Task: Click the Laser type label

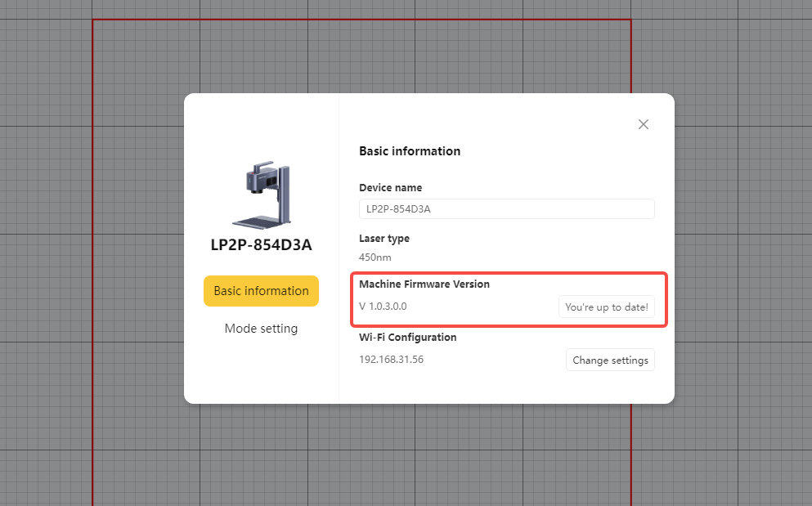Action: coord(384,238)
